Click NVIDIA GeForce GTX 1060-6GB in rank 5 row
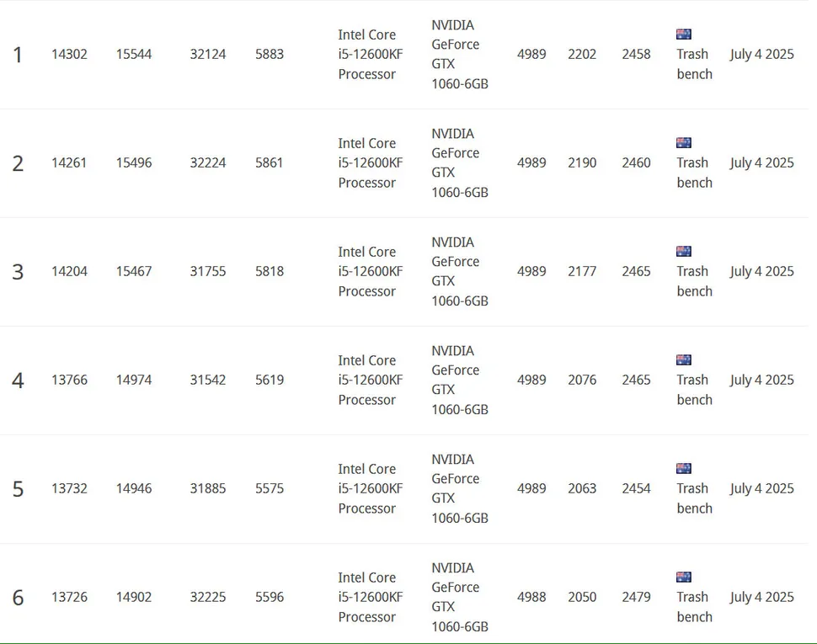Image resolution: width=817 pixels, height=644 pixels. click(459, 489)
